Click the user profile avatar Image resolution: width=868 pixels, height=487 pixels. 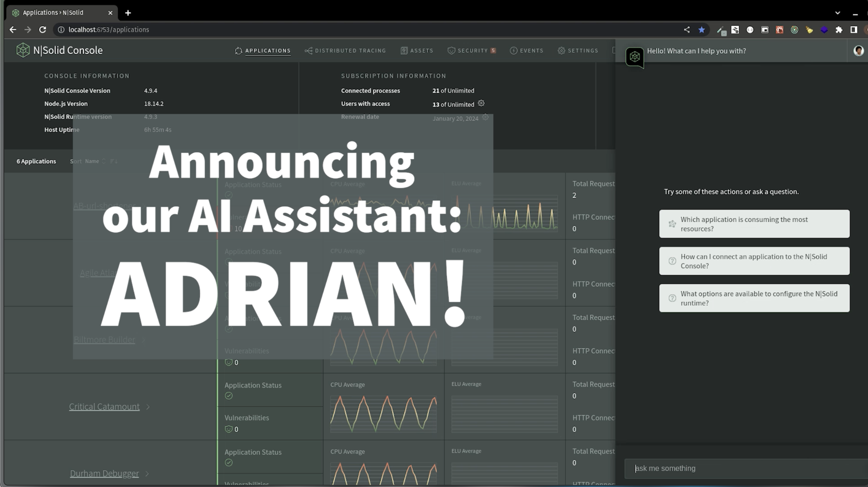[858, 51]
